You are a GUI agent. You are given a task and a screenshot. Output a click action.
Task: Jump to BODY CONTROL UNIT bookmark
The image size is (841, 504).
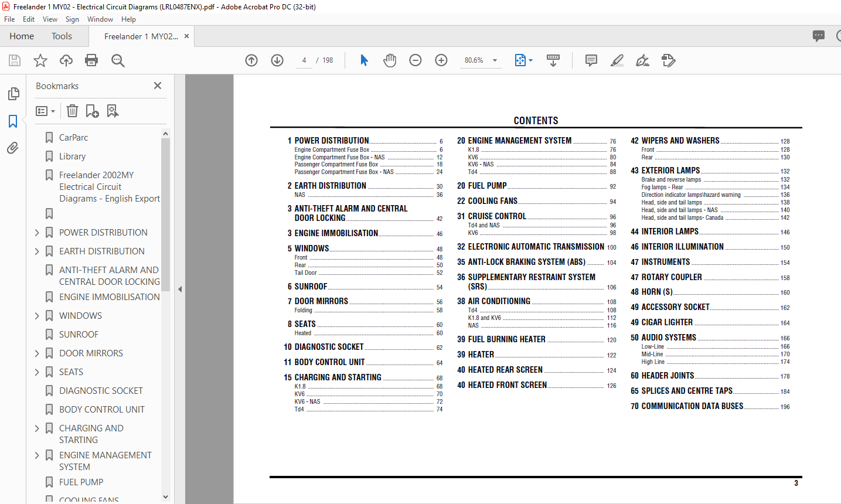[x=101, y=410]
